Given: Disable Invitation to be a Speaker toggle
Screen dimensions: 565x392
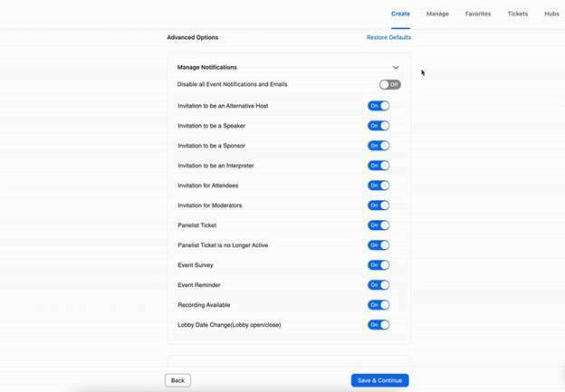Looking at the screenshot, I should click(378, 126).
